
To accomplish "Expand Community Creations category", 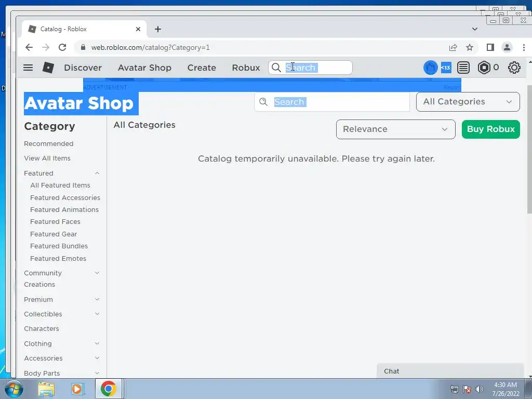I will 97,273.
